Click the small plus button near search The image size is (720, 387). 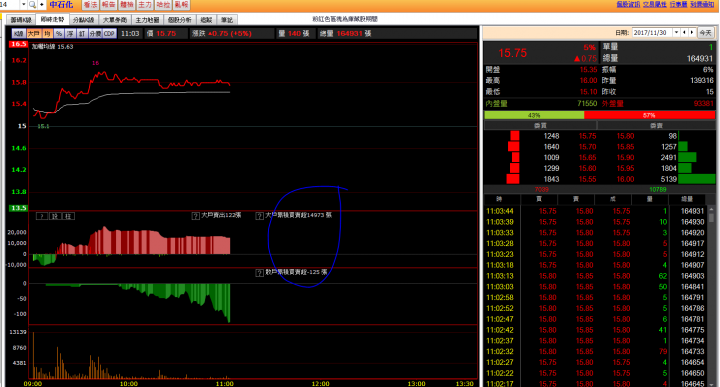pyautogui.click(x=41, y=5)
